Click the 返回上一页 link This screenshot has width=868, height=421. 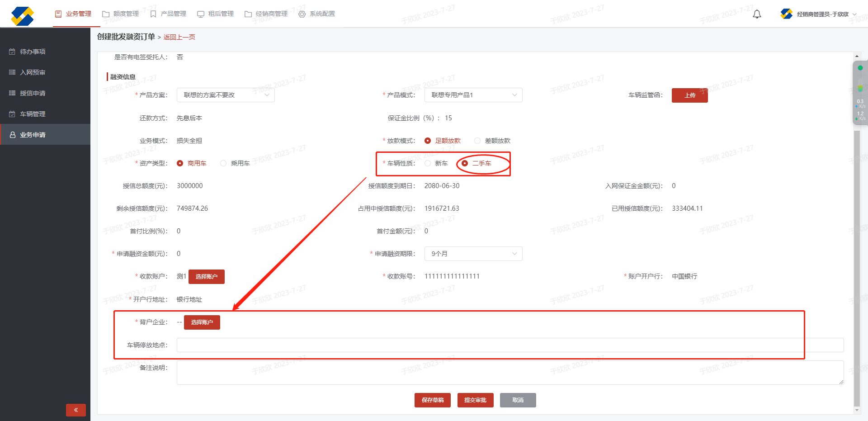tap(179, 37)
